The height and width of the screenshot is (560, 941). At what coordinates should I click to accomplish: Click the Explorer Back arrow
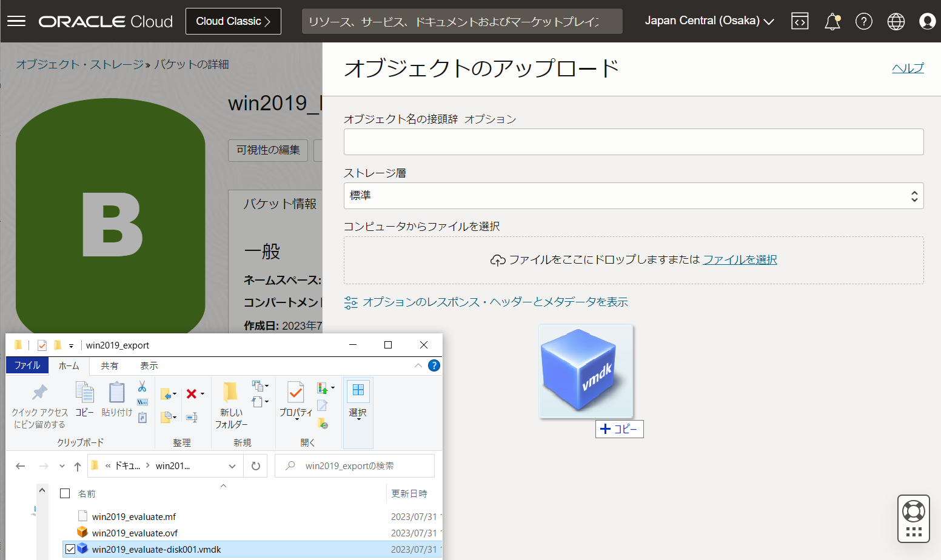21,466
